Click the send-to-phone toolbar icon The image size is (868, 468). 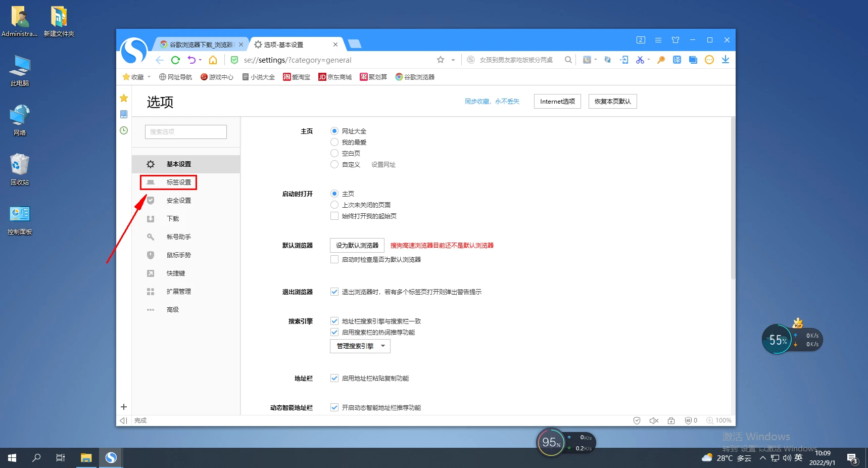coord(624,60)
